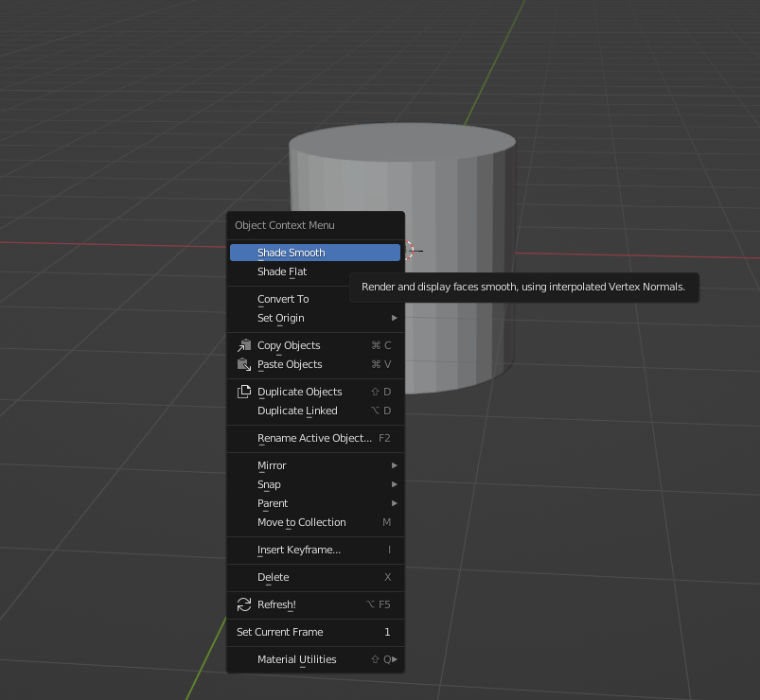This screenshot has height=700, width=760.
Task: Click the Copy Objects label
Action: click(x=289, y=345)
